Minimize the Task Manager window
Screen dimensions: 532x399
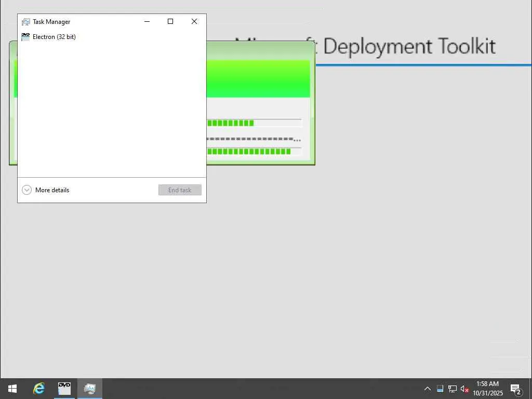[x=147, y=21]
